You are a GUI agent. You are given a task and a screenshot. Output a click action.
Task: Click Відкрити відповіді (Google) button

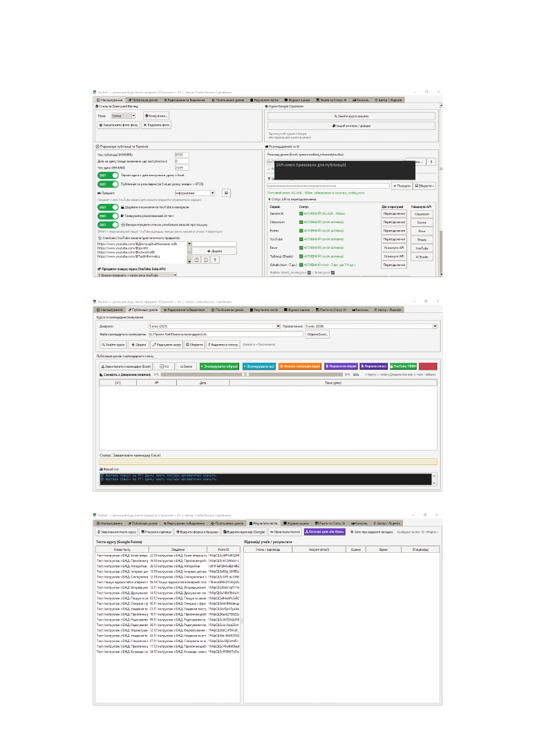tap(244, 532)
